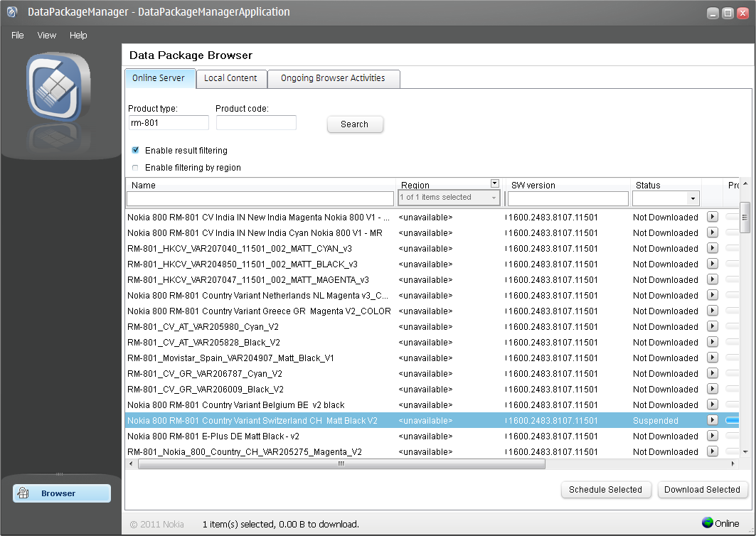Click play icon for Country_CH_VAR205275_Magenta_V2 row

pyautogui.click(x=712, y=451)
